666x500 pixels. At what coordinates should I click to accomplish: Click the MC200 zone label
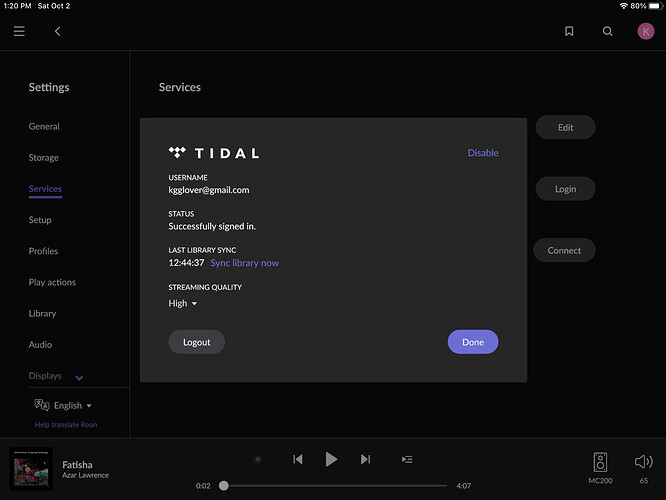click(x=600, y=481)
